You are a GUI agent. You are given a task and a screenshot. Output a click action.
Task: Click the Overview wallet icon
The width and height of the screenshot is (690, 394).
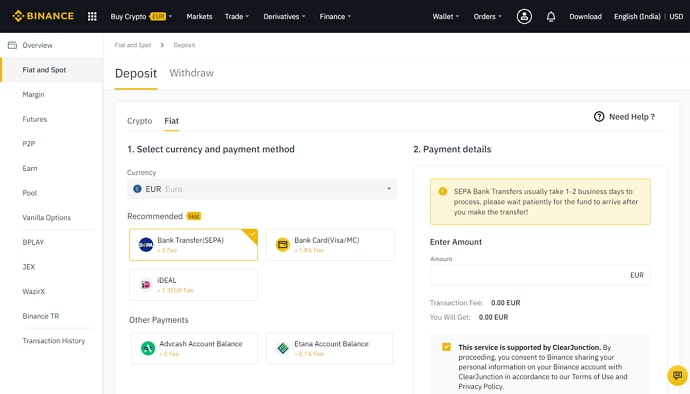click(x=12, y=45)
